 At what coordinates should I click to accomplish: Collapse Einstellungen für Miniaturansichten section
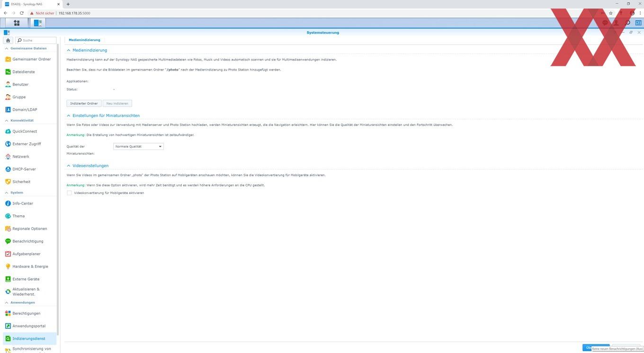tap(69, 115)
